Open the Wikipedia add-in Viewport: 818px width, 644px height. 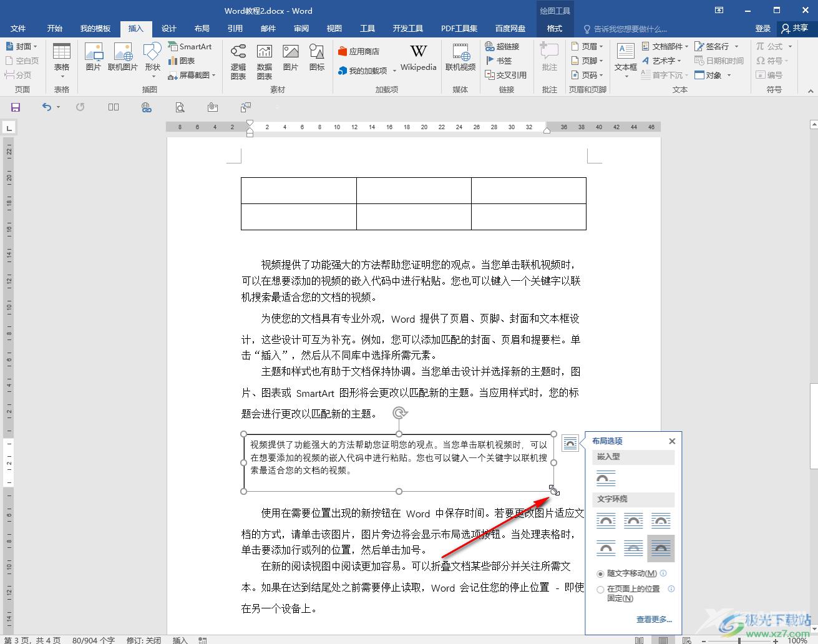(x=419, y=57)
